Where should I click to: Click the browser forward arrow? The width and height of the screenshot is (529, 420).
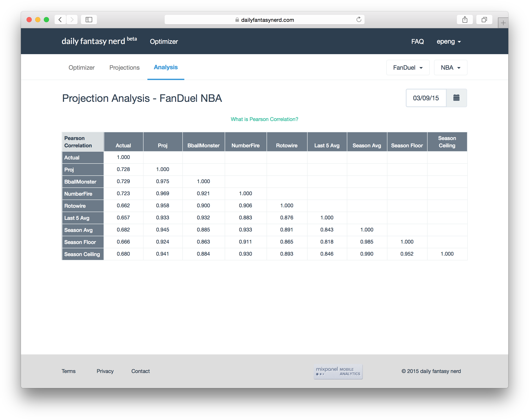tap(72, 20)
